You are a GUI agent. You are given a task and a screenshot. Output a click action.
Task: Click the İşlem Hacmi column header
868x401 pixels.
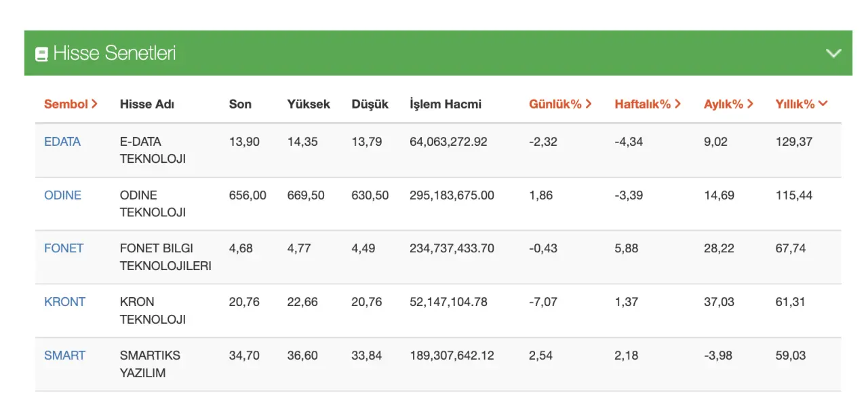pyautogui.click(x=446, y=104)
